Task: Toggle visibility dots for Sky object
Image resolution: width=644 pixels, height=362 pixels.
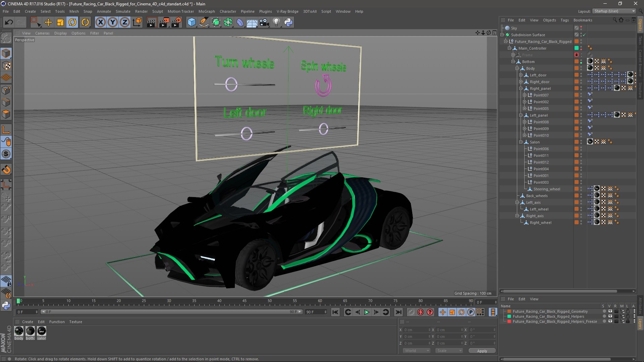Action: pos(581,28)
